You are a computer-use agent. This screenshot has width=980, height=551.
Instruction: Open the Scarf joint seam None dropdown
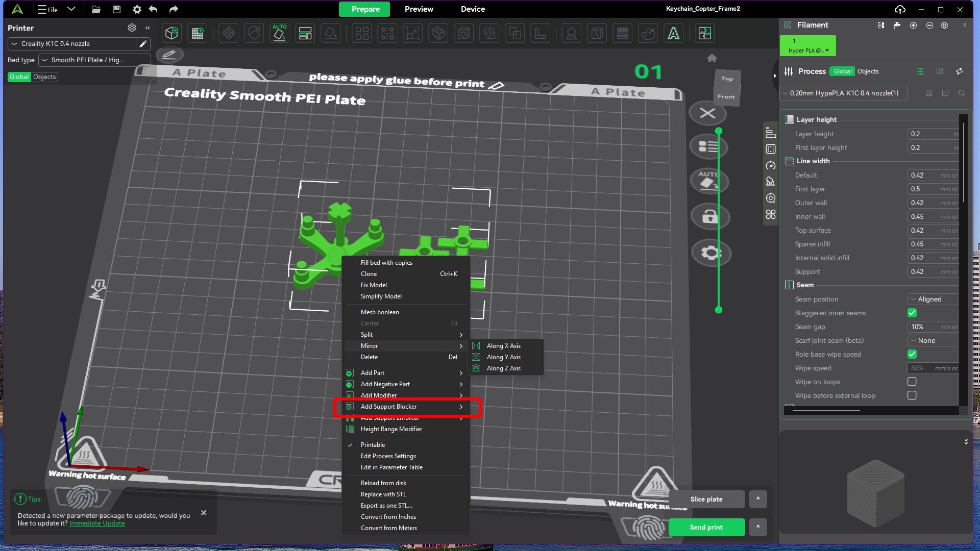coord(933,341)
